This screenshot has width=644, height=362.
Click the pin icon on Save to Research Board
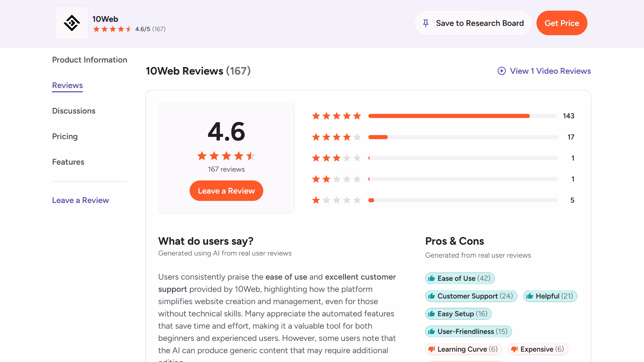(426, 23)
